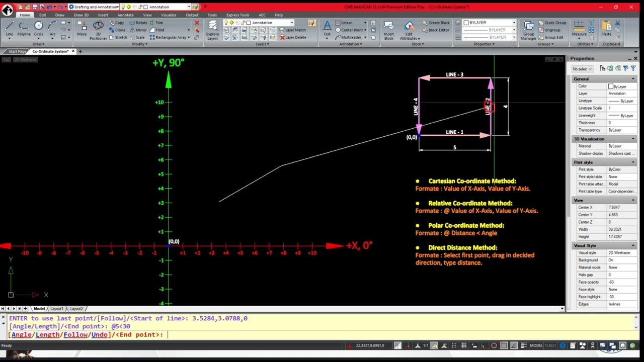644x362 pixels.
Task: Open Edit Attributes tool
Action: pos(409,30)
